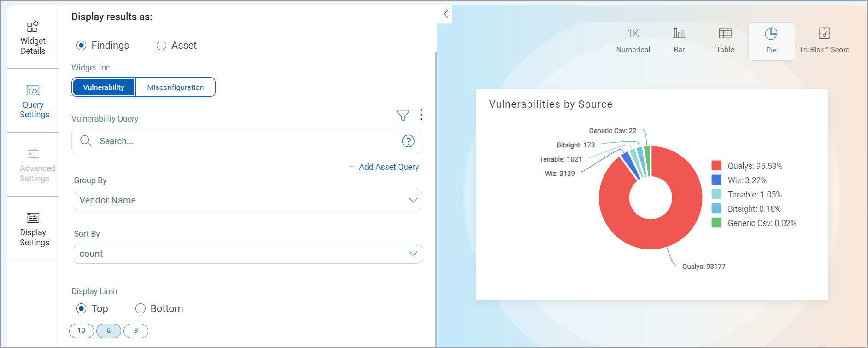Open Display Settings section

pyautogui.click(x=33, y=229)
